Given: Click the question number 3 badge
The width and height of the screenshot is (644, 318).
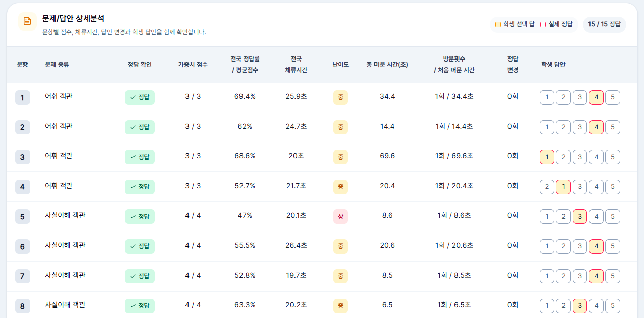Looking at the screenshot, I should (x=22, y=157).
